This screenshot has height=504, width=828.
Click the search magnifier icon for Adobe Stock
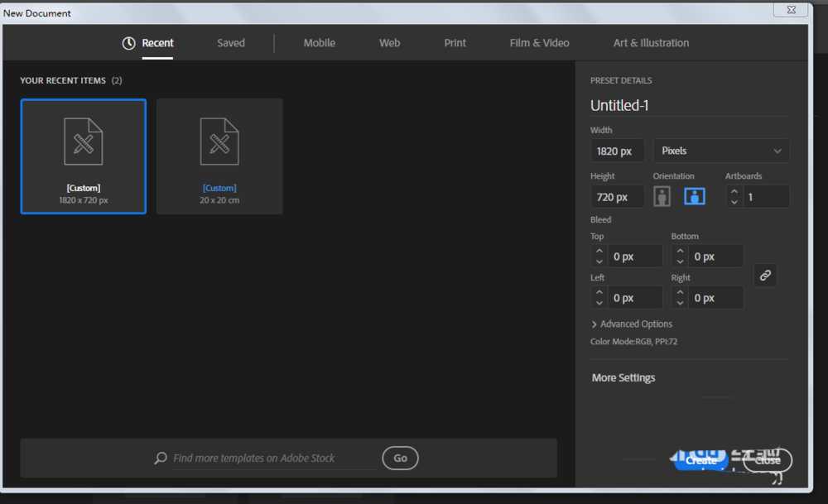161,458
